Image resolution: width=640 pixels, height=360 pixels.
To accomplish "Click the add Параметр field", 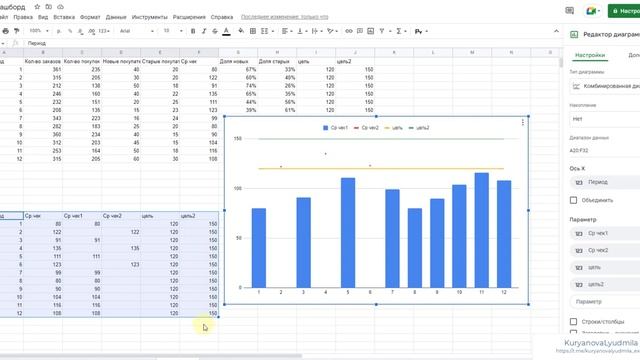I will (604, 302).
